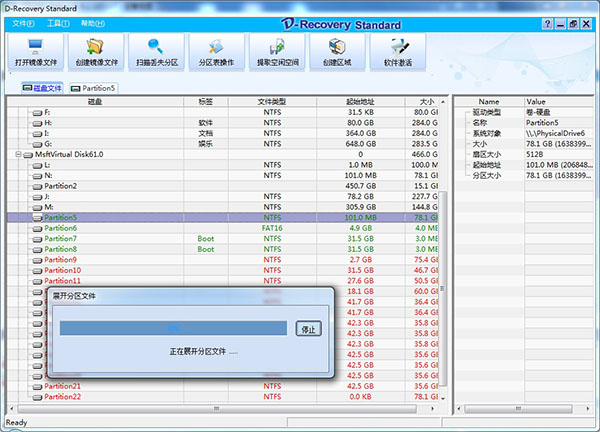Click the drive icon next to Partition7

click(37, 239)
